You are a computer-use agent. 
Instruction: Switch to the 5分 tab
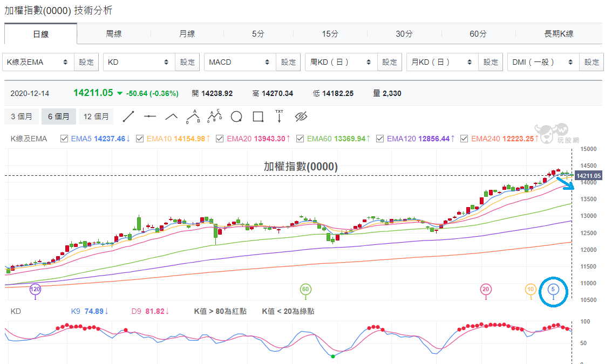point(258,34)
